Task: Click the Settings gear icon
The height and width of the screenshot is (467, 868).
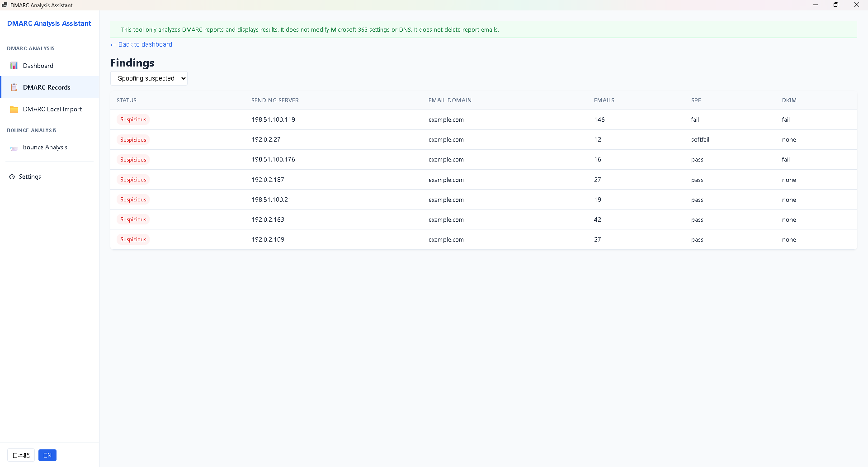Action: pyautogui.click(x=12, y=176)
